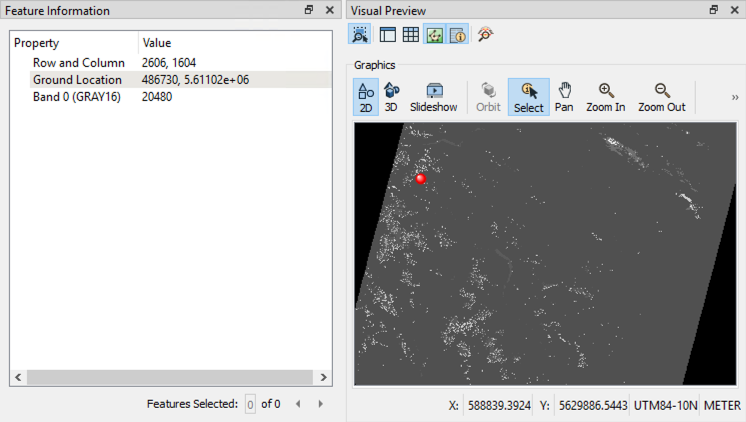Activate the Pan hand tool
The width and height of the screenshot is (746, 422).
tap(564, 97)
